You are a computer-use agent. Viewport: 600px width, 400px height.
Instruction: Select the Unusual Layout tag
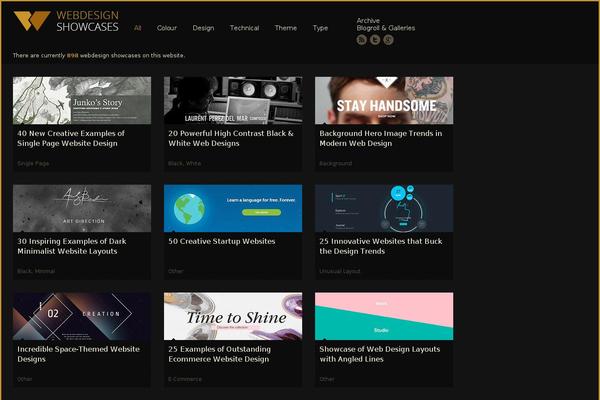click(x=340, y=271)
